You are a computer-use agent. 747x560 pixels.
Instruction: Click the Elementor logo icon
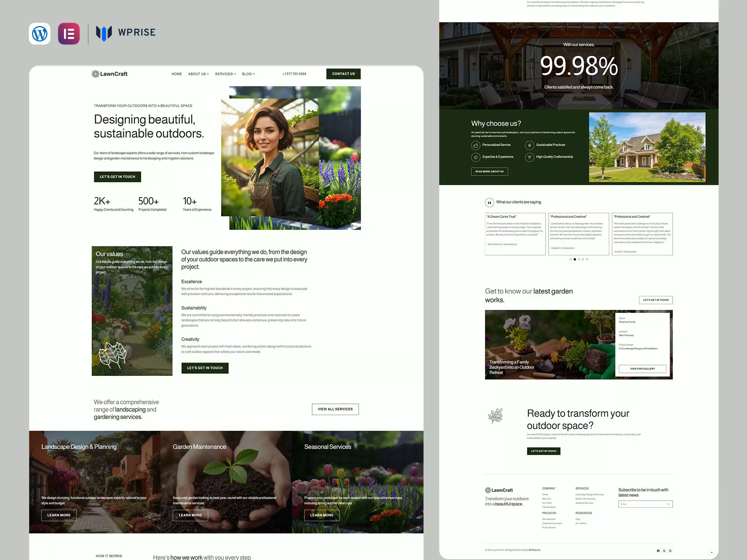[x=69, y=34]
